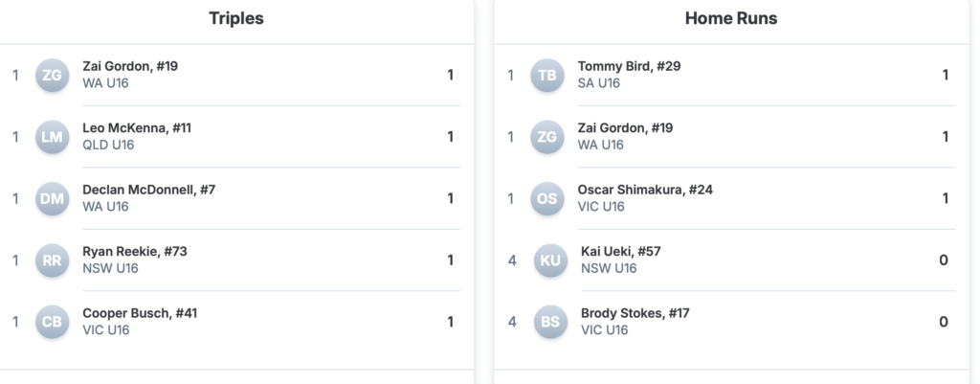The height and width of the screenshot is (384, 980).
Task: Open Leo McKenna, #11 player profile
Action: pos(137,128)
